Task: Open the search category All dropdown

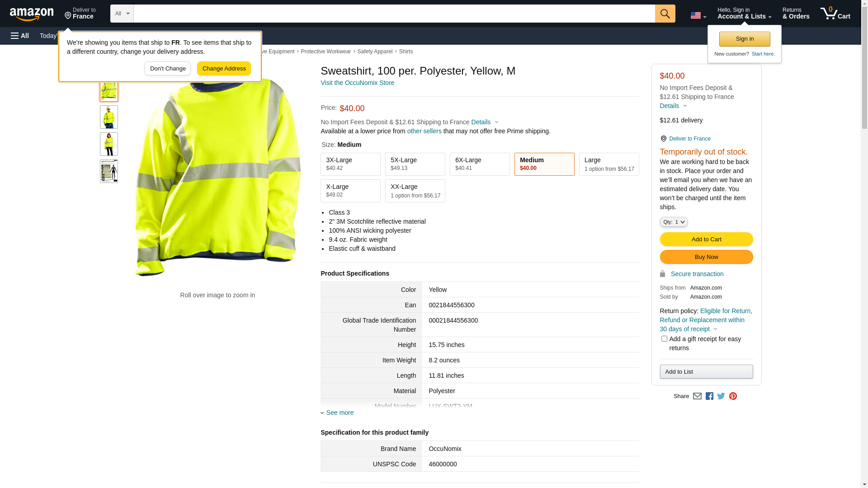Action: [x=122, y=14]
